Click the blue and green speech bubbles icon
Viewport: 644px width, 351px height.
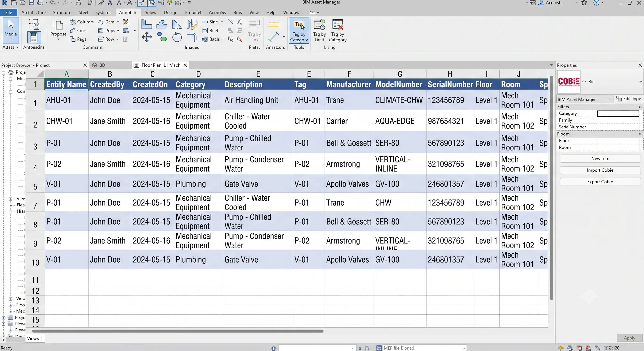point(162,37)
